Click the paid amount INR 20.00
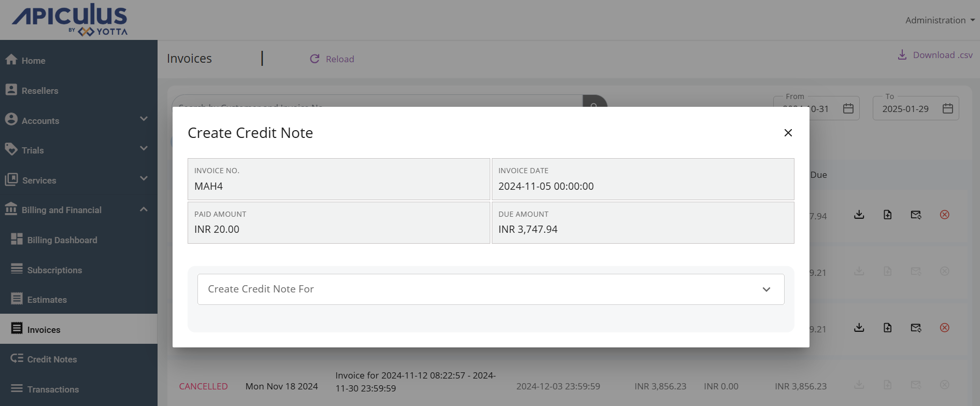This screenshot has width=980, height=406. [x=217, y=229]
